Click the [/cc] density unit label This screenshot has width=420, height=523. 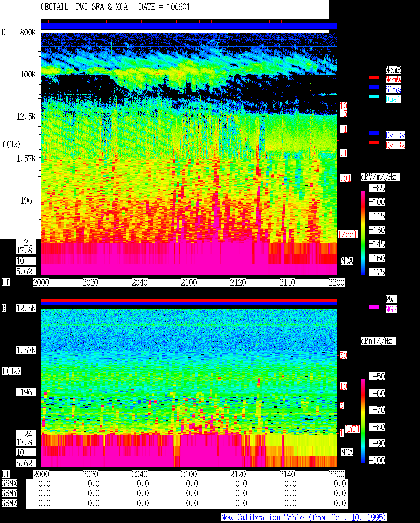(348, 234)
